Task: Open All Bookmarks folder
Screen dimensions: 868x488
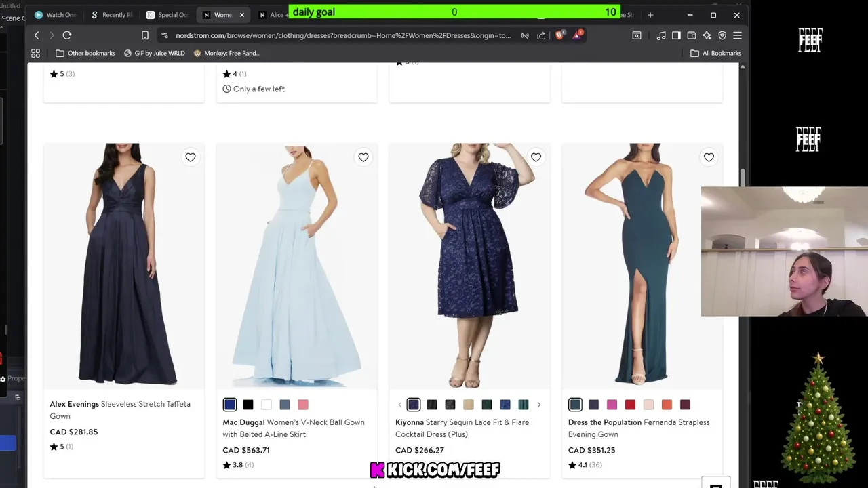Action: pyautogui.click(x=715, y=53)
